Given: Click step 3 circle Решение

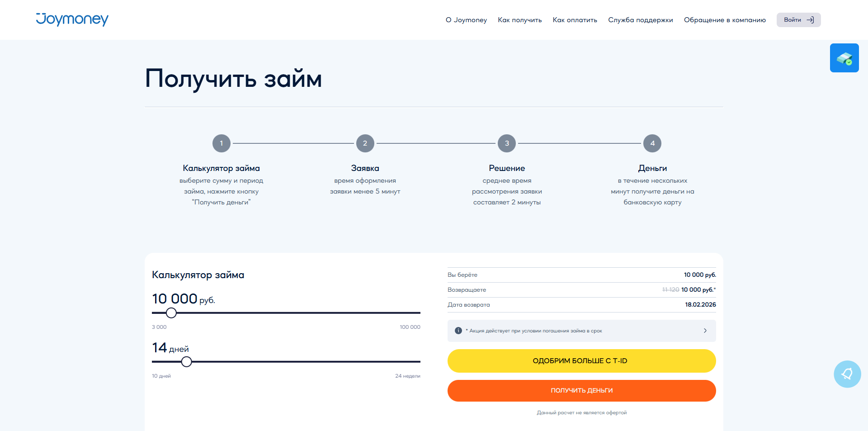Looking at the screenshot, I should pyautogui.click(x=507, y=143).
